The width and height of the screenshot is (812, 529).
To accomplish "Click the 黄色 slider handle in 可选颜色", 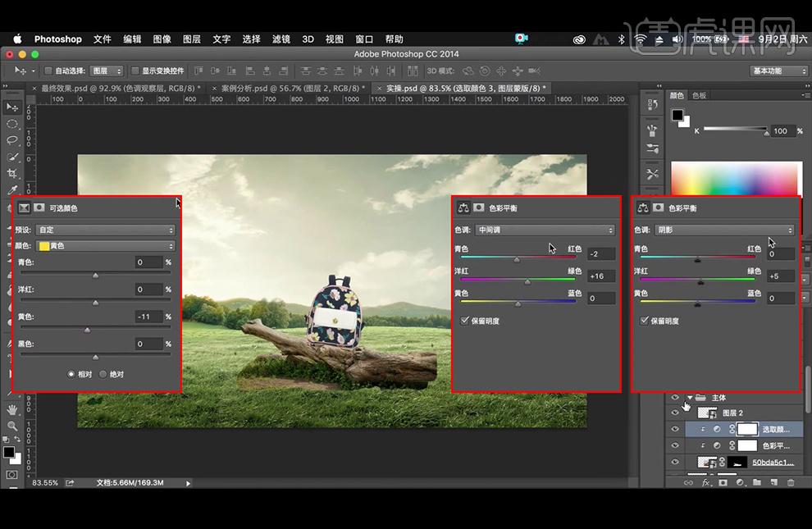I will coord(87,330).
